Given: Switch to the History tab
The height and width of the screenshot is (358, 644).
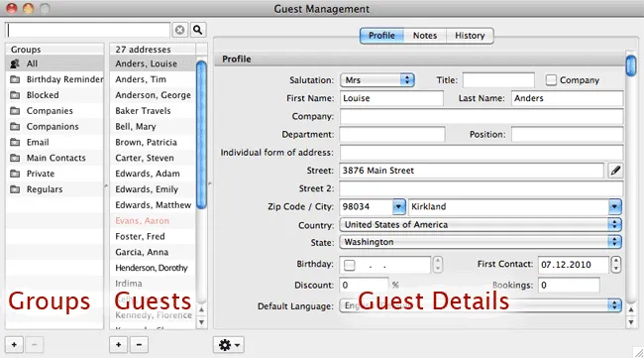Looking at the screenshot, I should click(470, 36).
